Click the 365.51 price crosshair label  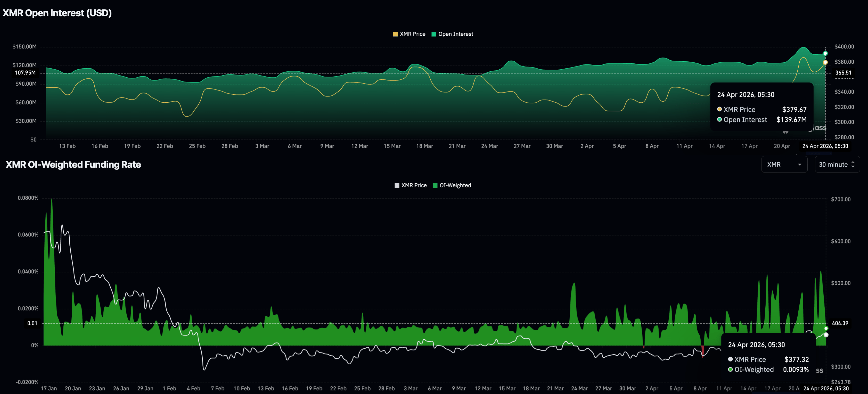pyautogui.click(x=843, y=73)
